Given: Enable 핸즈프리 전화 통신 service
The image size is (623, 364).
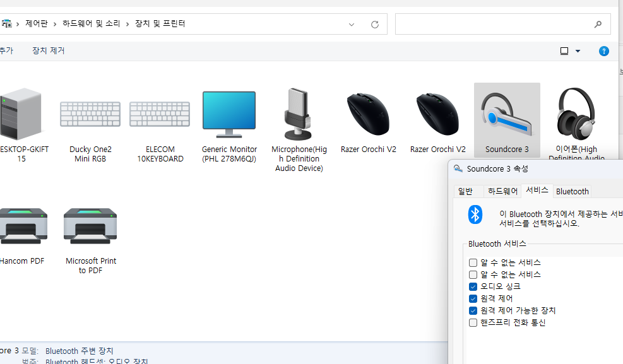Looking at the screenshot, I should click(473, 323).
